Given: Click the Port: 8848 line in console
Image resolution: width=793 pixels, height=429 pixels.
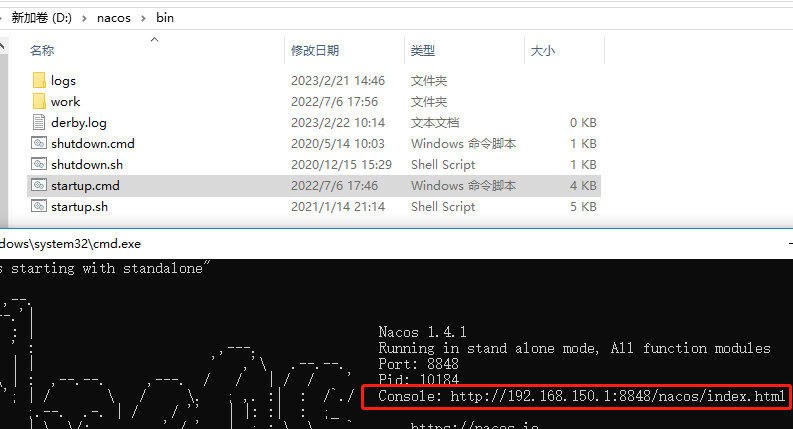Looking at the screenshot, I should [x=418, y=364].
